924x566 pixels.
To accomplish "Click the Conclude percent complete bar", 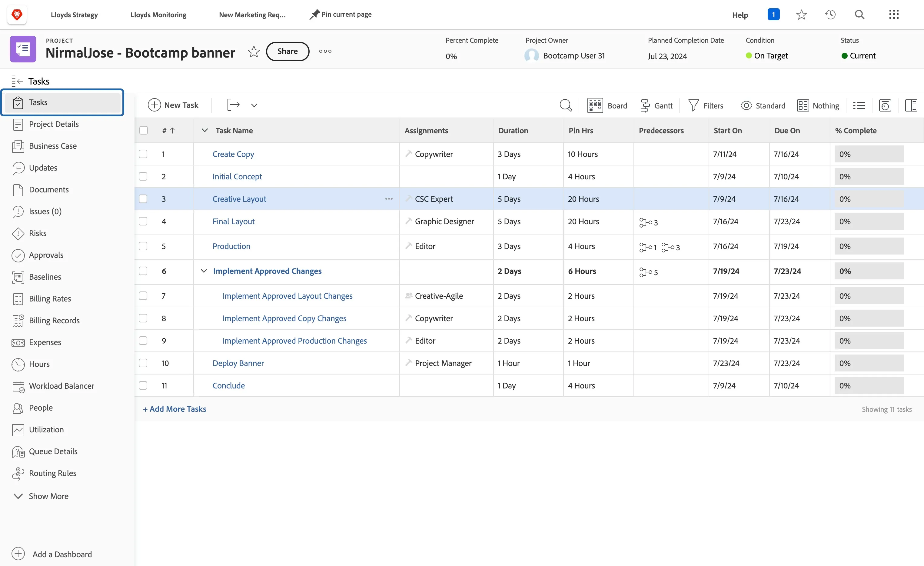I will tap(869, 386).
